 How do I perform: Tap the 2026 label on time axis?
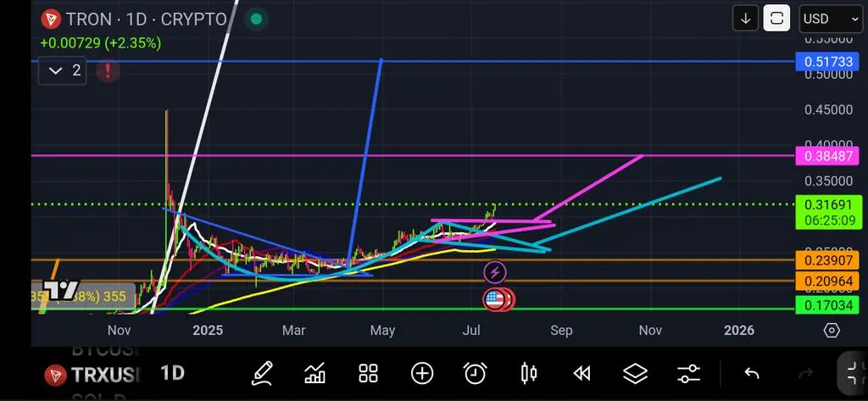click(x=739, y=331)
